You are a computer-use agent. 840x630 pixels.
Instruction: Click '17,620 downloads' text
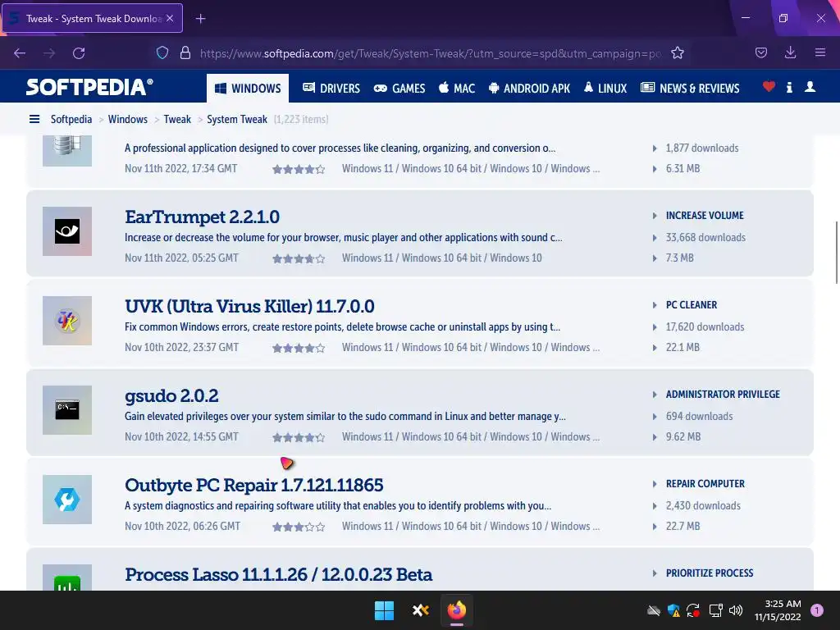click(x=705, y=326)
